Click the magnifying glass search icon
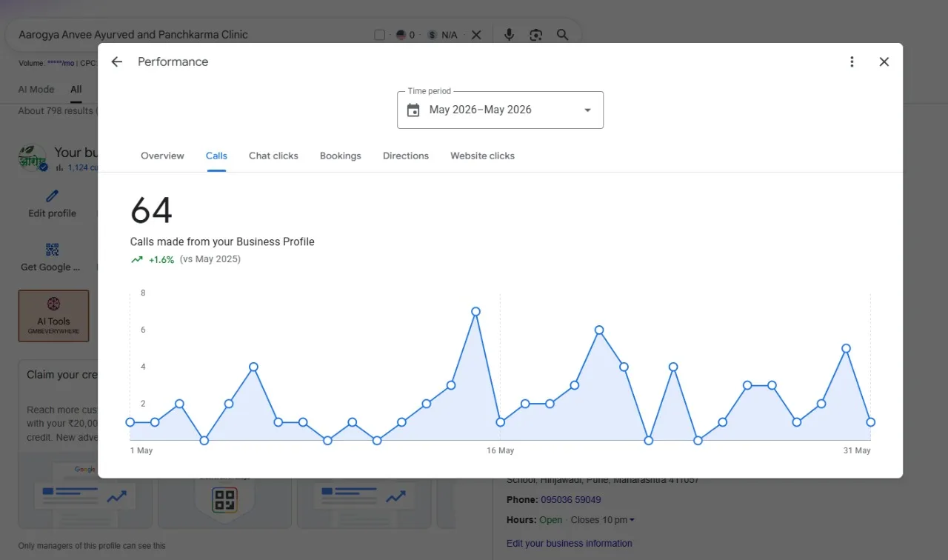 point(563,35)
